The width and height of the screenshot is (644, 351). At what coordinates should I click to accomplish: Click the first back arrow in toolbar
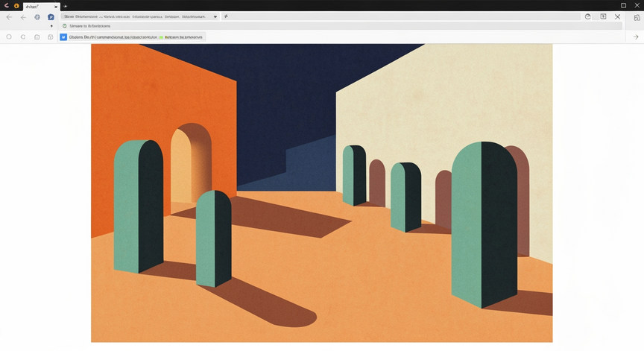coord(9,17)
